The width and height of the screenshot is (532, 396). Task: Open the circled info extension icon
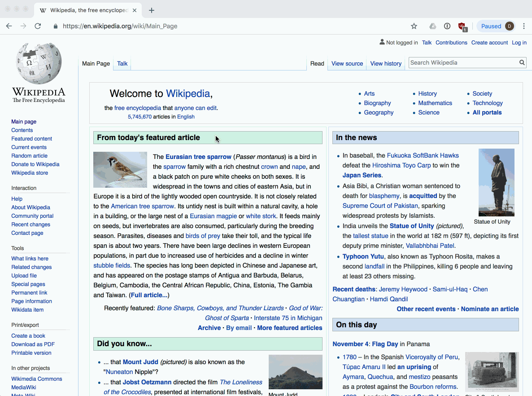click(447, 26)
